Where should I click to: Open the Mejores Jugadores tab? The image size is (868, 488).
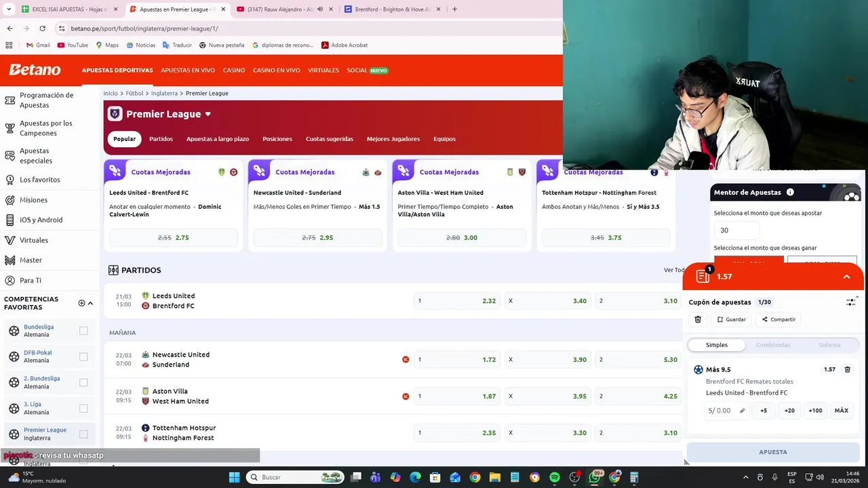pyautogui.click(x=393, y=139)
